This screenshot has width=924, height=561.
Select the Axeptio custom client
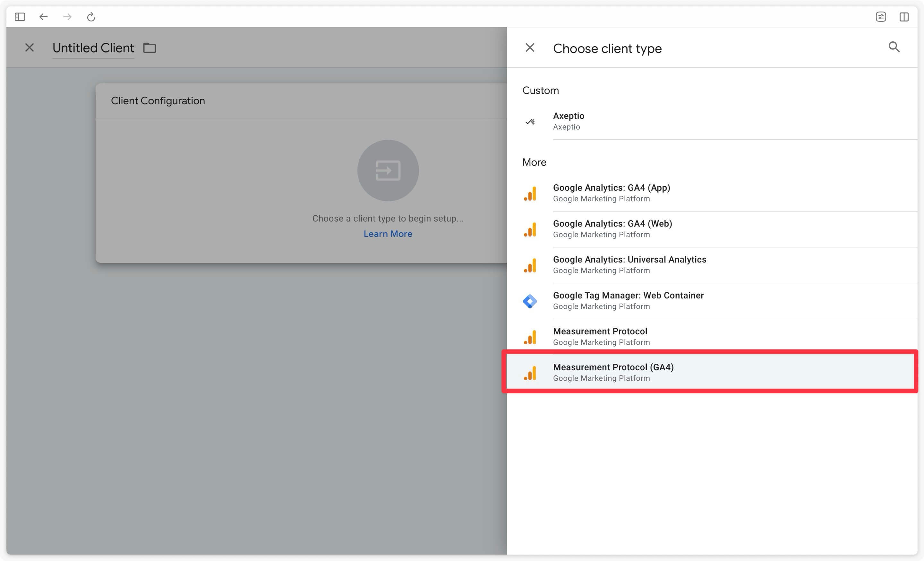pos(712,121)
